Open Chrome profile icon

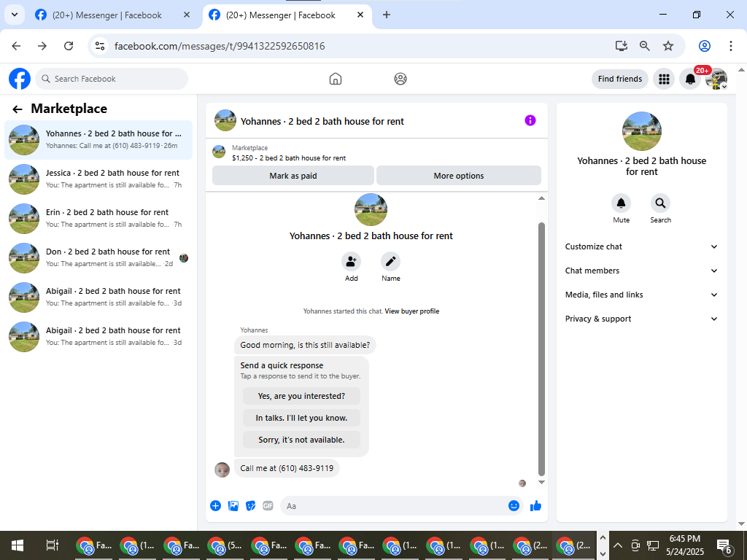tap(705, 46)
